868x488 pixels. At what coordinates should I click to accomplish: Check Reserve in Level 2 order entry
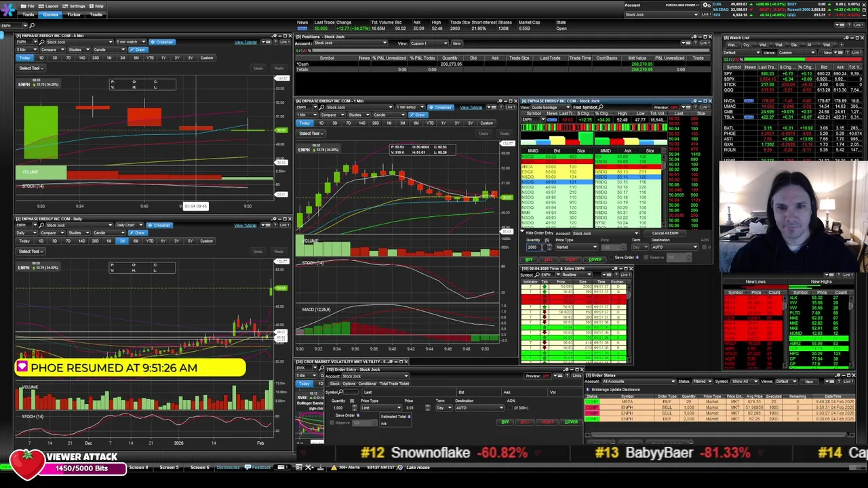click(646, 258)
